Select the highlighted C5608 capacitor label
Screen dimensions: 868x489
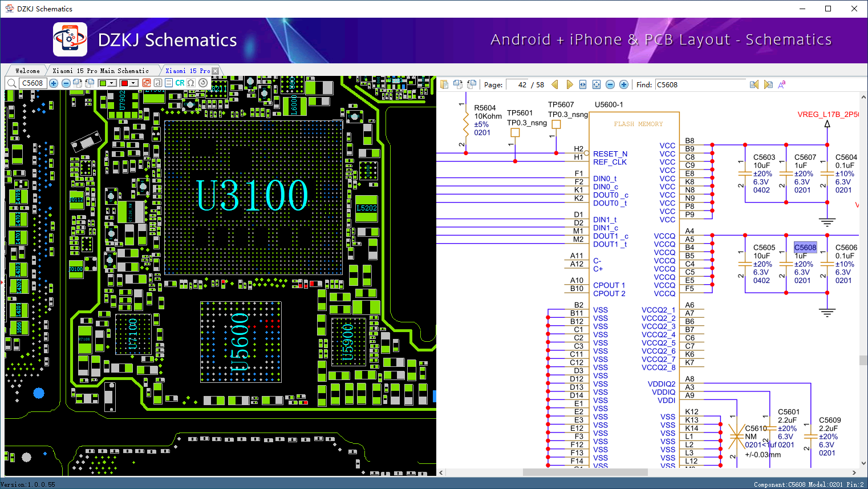pyautogui.click(x=805, y=247)
